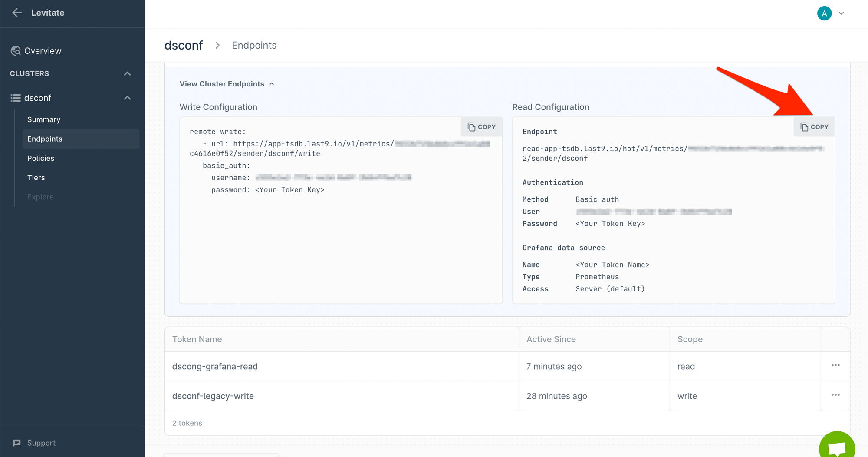Open actions menu for dscong-grafana-read token
Image resolution: width=868 pixels, height=457 pixels.
(835, 365)
